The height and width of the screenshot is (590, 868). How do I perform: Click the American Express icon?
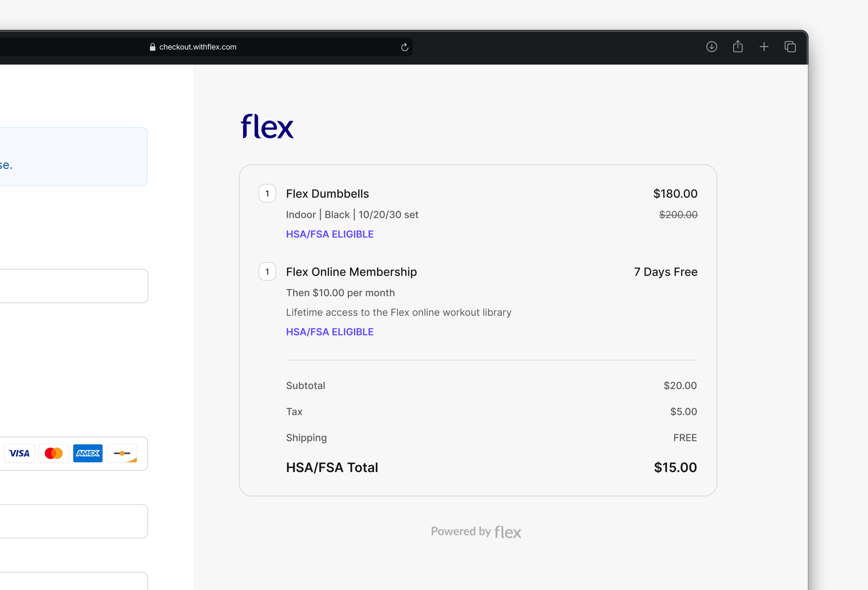(x=88, y=453)
